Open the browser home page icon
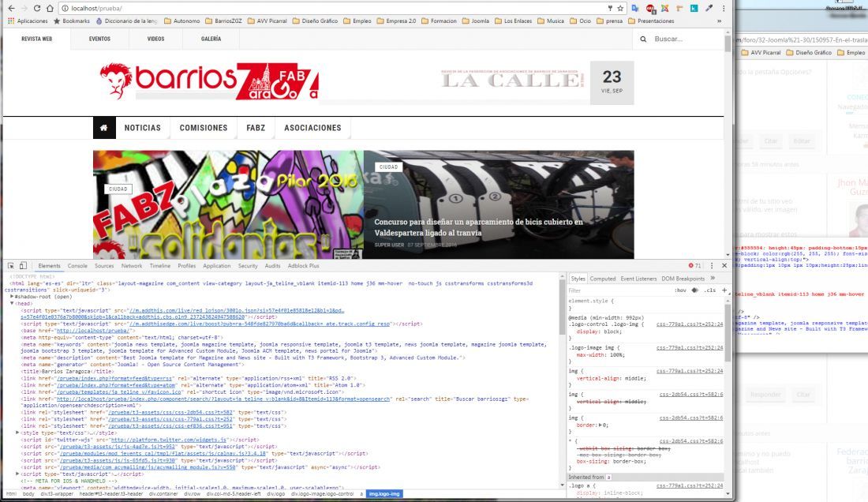The image size is (868, 502). pos(50,9)
